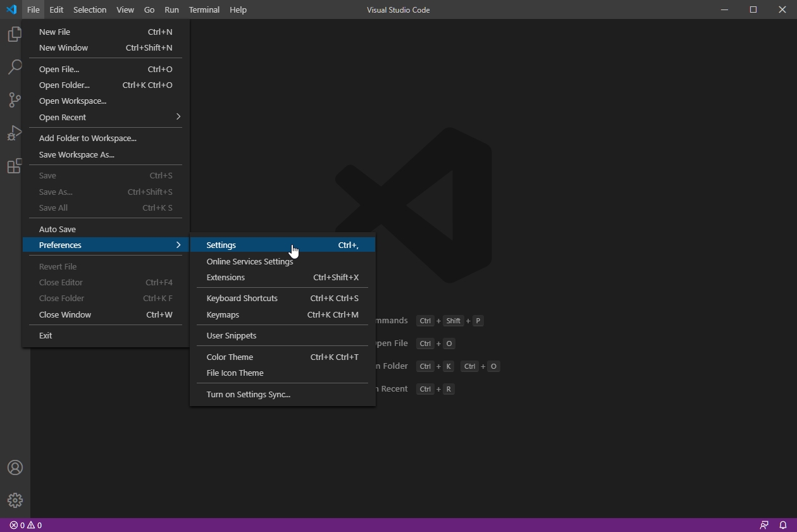Open the Help menu

238,9
